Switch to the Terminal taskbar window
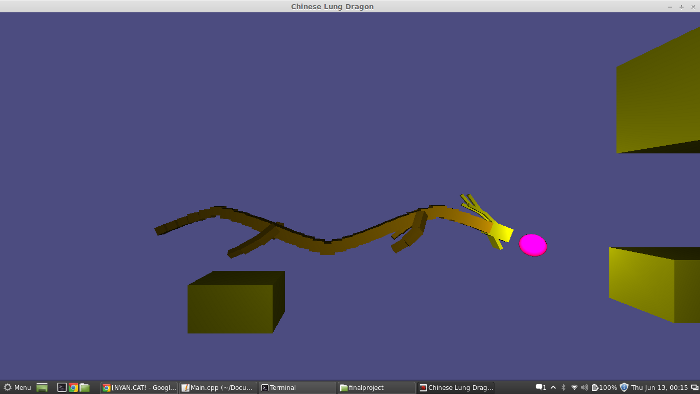 point(297,387)
